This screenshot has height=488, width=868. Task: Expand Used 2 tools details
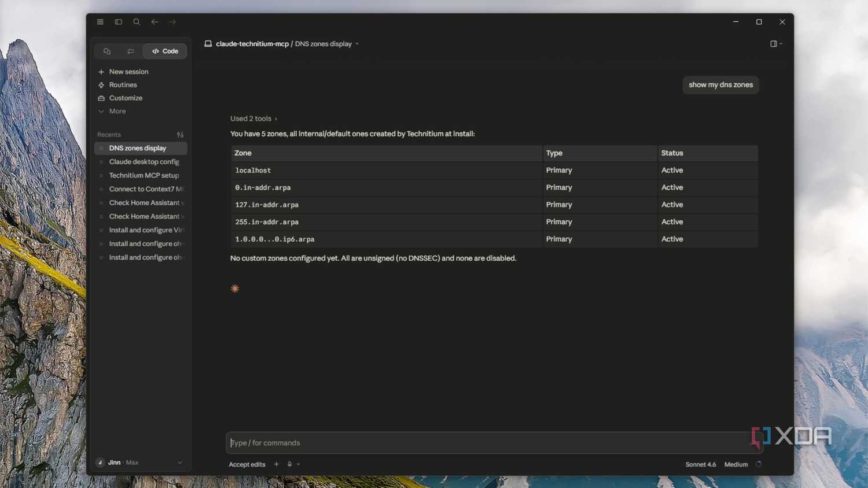[253, 119]
